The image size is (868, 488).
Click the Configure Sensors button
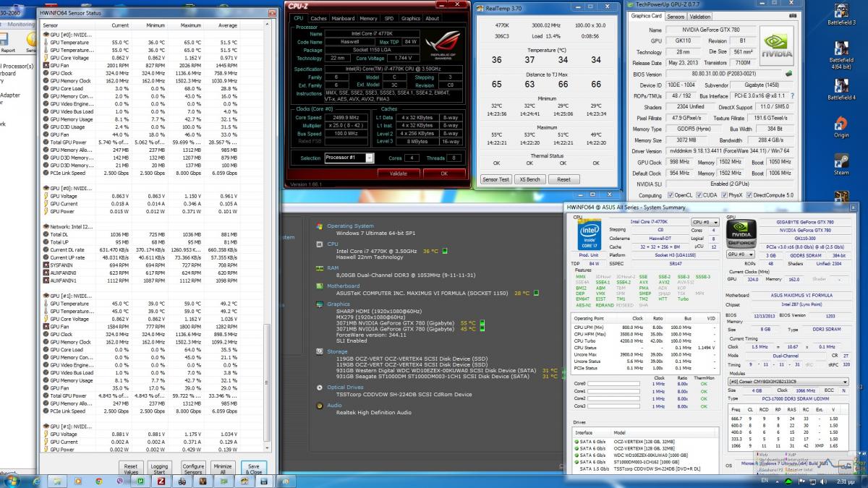tap(193, 467)
